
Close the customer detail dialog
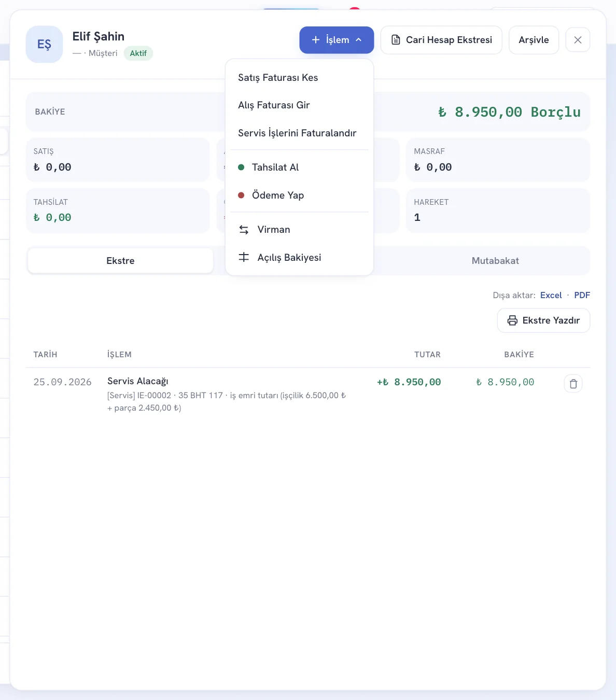(x=578, y=40)
